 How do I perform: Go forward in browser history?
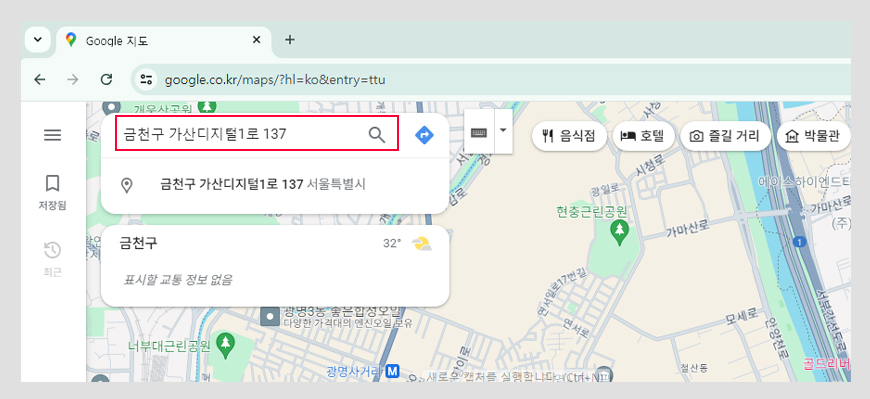(73, 80)
